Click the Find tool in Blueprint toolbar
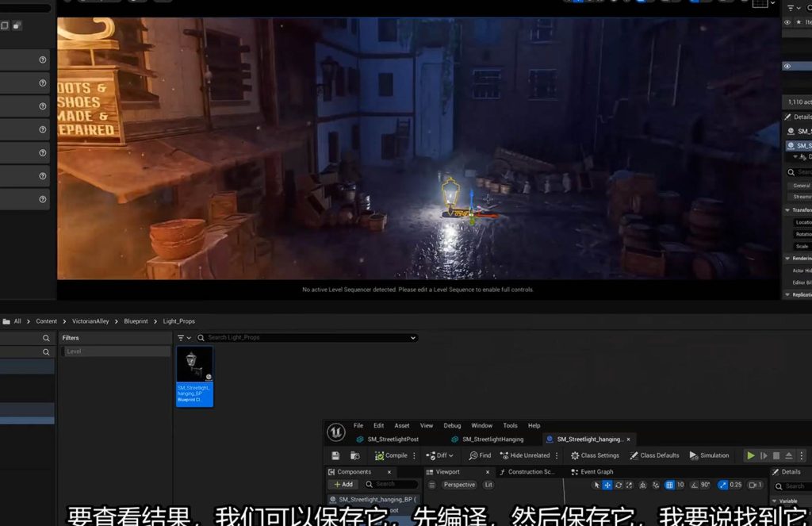The width and height of the screenshot is (812, 526). (480, 455)
